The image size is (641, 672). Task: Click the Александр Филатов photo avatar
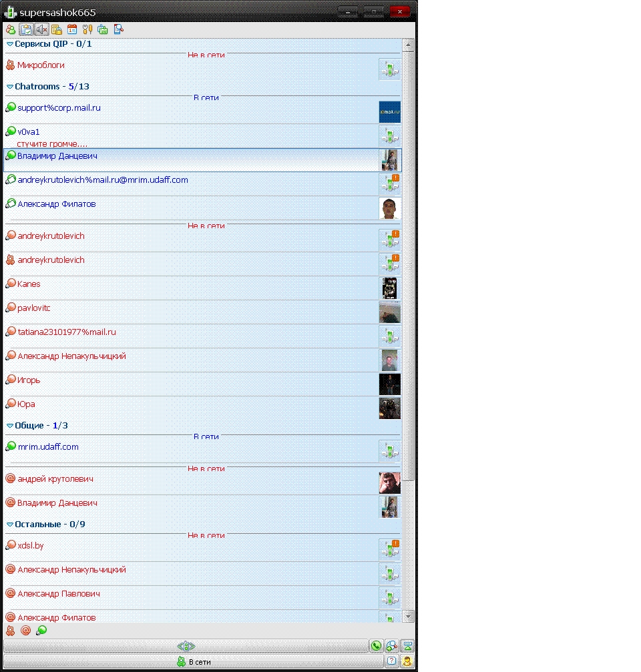(390, 208)
